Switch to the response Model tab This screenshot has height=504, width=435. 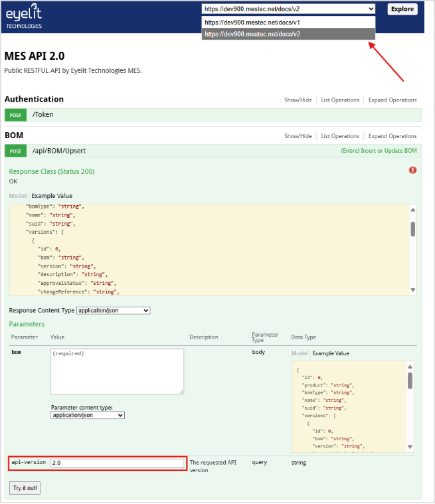[18, 196]
